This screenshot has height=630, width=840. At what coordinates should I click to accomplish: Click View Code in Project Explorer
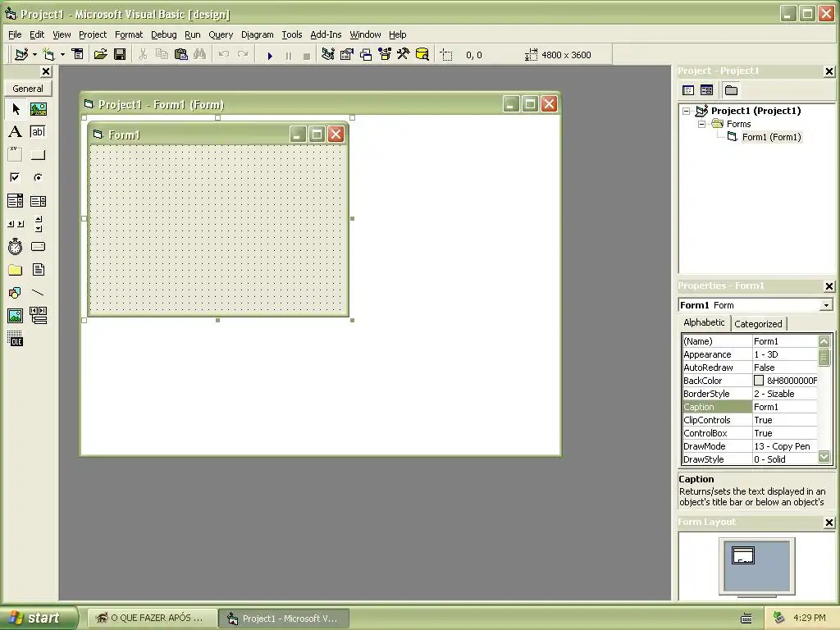coord(688,90)
